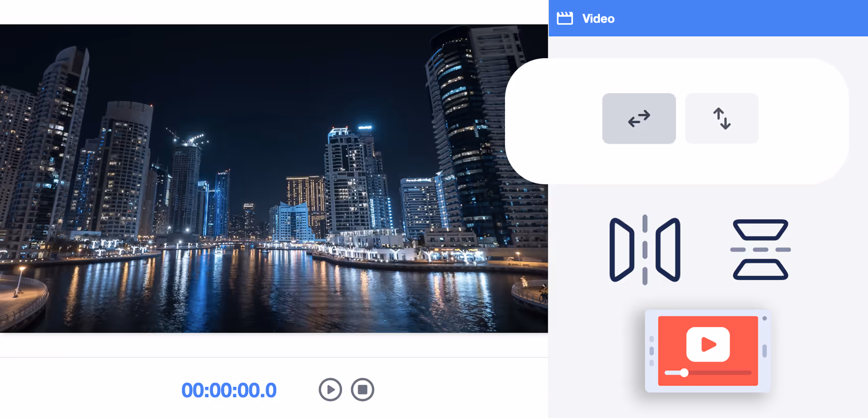Play the video using the circular play button
Screen dimensions: 868x418
(330, 390)
